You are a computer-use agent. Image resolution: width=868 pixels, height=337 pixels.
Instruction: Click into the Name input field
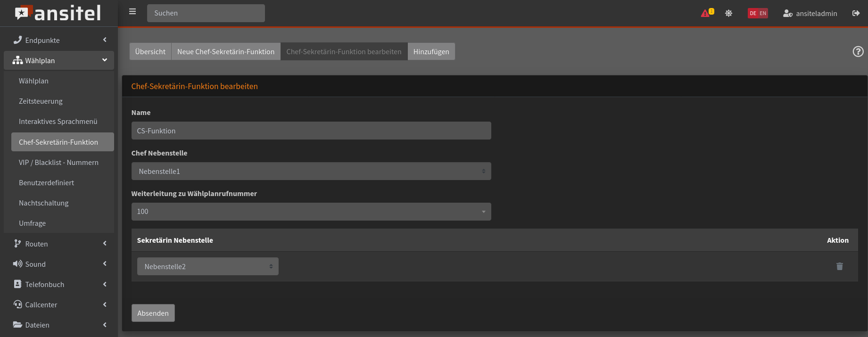311,131
